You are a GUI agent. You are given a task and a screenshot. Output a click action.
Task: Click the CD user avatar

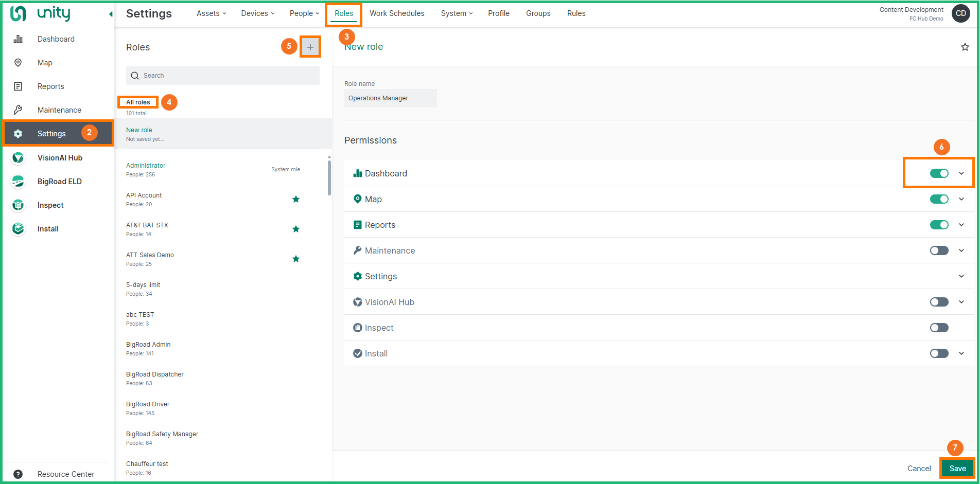click(960, 13)
